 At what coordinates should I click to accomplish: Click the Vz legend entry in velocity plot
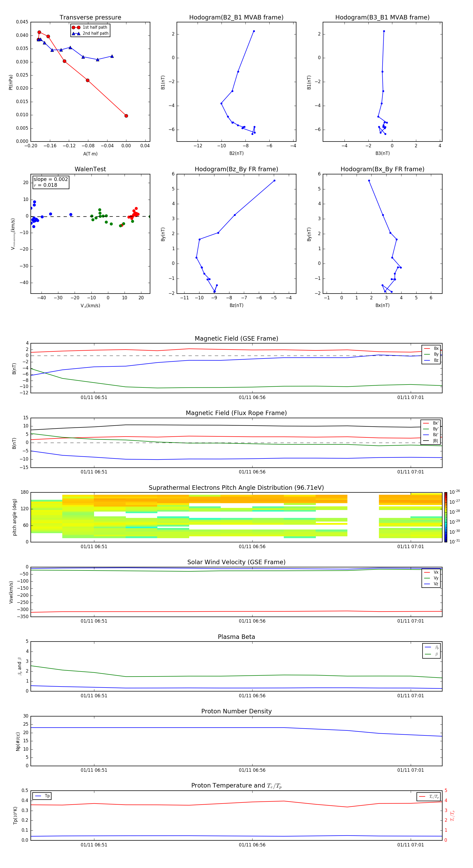[431, 584]
